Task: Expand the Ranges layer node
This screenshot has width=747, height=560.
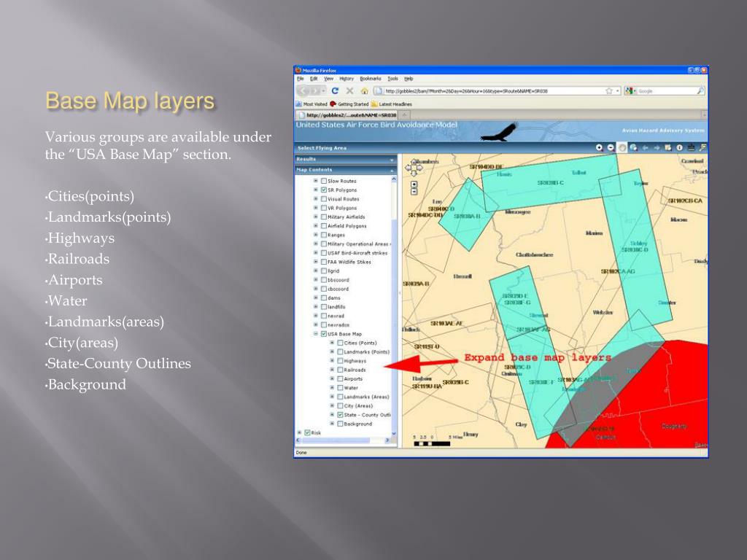Action: click(315, 235)
